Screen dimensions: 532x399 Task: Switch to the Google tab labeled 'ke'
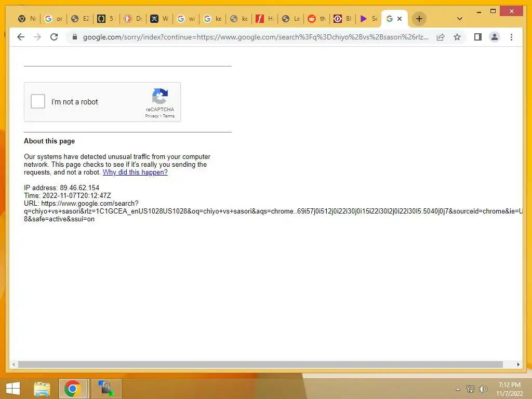212,19
